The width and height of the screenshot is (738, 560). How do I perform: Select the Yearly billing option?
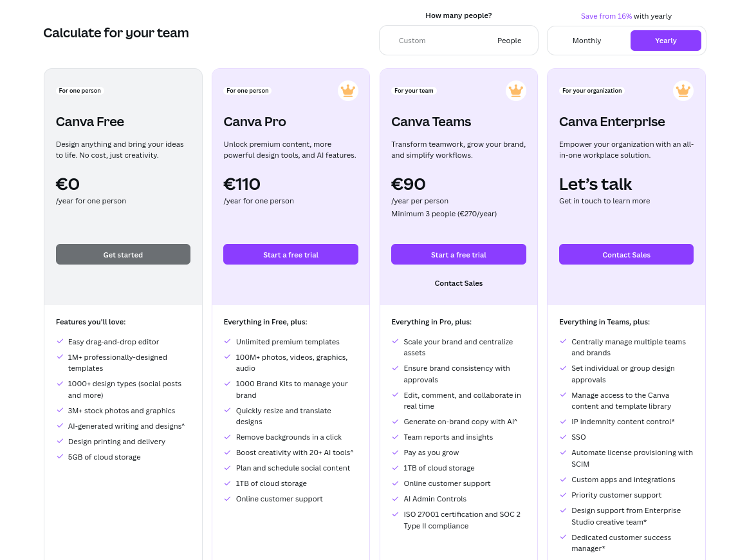click(665, 41)
